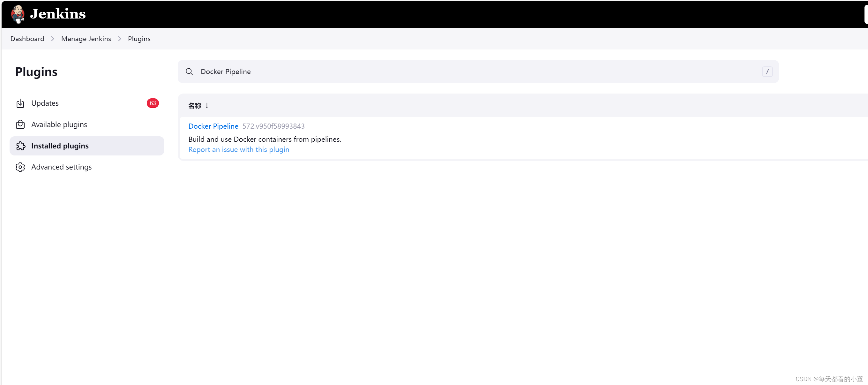Screen dimensions: 868x385
Task: Click the Updates sidebar entry
Action: pos(45,103)
